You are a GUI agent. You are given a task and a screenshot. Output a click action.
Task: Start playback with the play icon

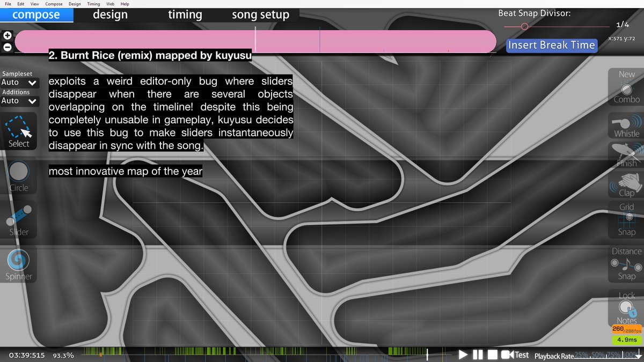tap(463, 354)
